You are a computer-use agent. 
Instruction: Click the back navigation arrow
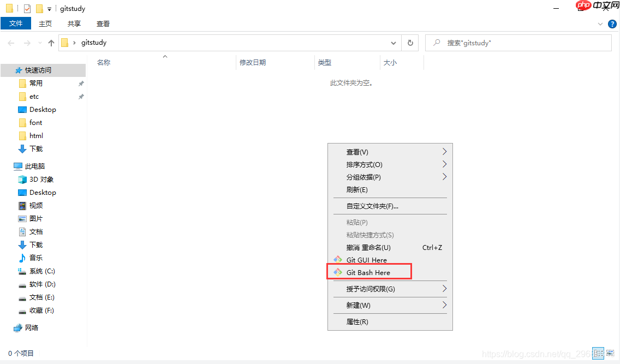[11, 43]
